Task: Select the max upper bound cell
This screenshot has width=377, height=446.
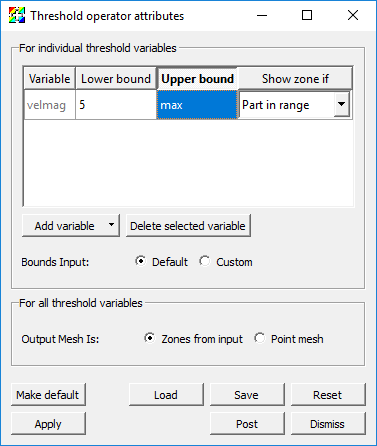Action: tap(197, 105)
